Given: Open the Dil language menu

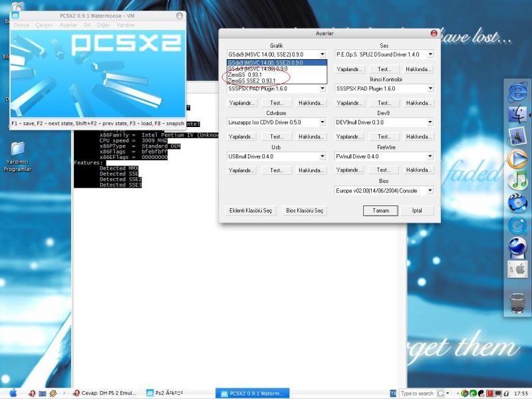Looking at the screenshot, I should tap(87, 25).
